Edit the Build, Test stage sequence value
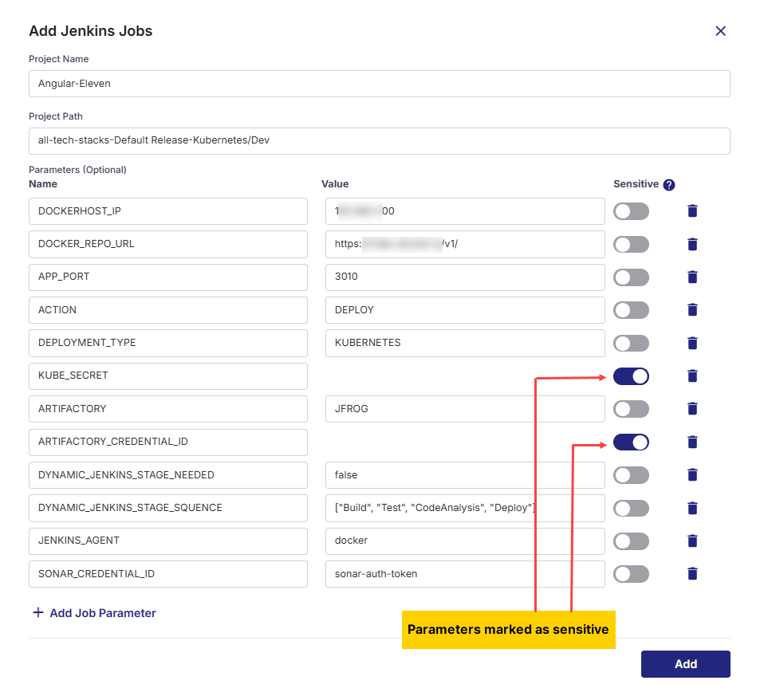Screen dimensions: 764x700 click(465, 509)
